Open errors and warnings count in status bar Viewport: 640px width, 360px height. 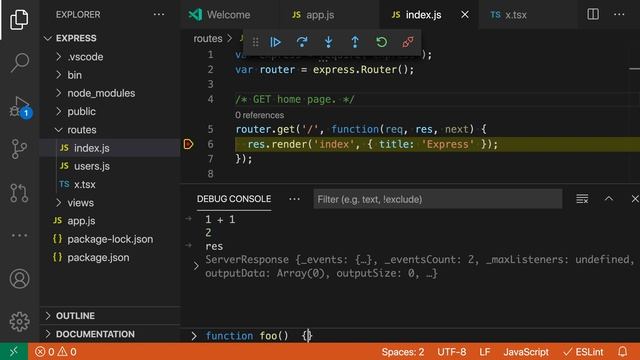coord(56,351)
